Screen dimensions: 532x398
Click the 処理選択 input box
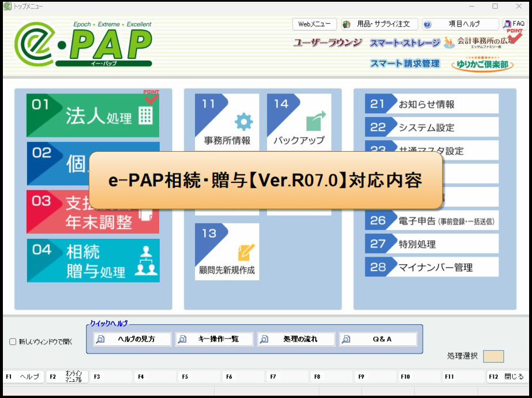[x=493, y=356]
